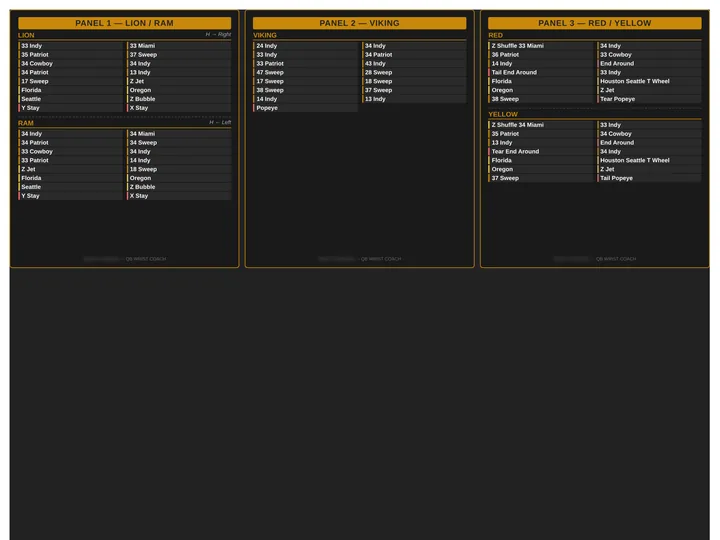Select '14 Indy' in the RAM section
This screenshot has height=540, width=720.
coord(179,160)
